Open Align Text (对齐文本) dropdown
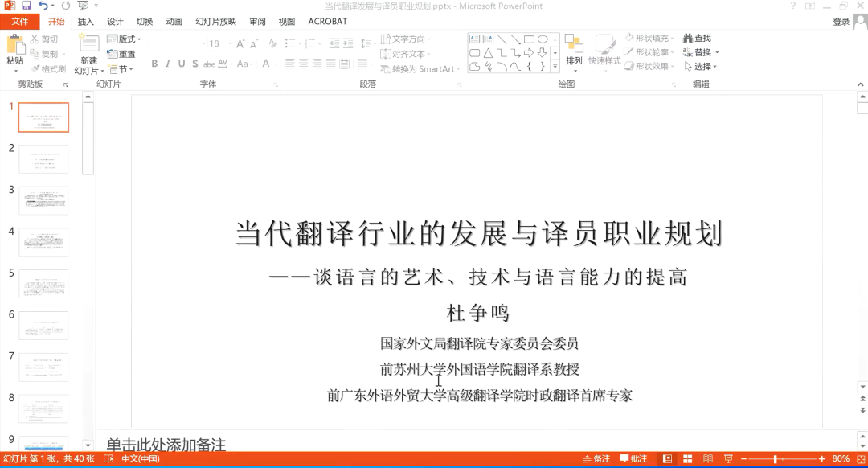This screenshot has height=468, width=868. click(x=406, y=54)
